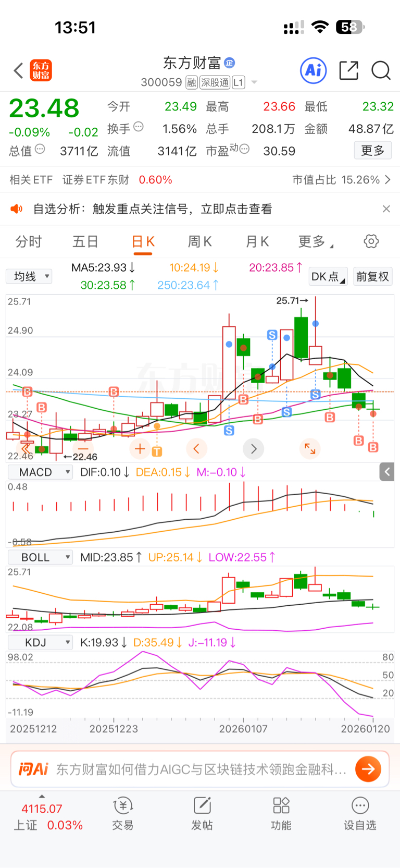This screenshot has height=868, width=400.
Task: Collapse side panel gray arrow tab
Action: tap(386, 472)
